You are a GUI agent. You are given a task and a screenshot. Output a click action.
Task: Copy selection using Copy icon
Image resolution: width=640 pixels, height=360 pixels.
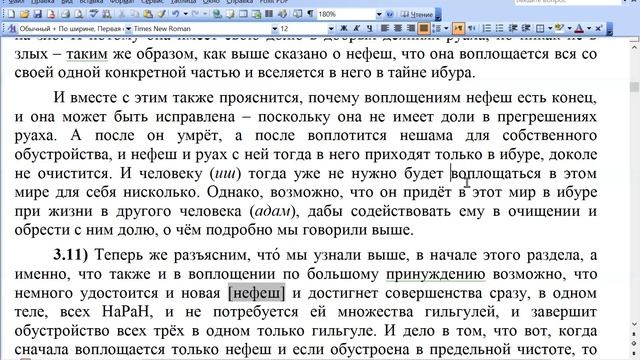[x=134, y=14]
